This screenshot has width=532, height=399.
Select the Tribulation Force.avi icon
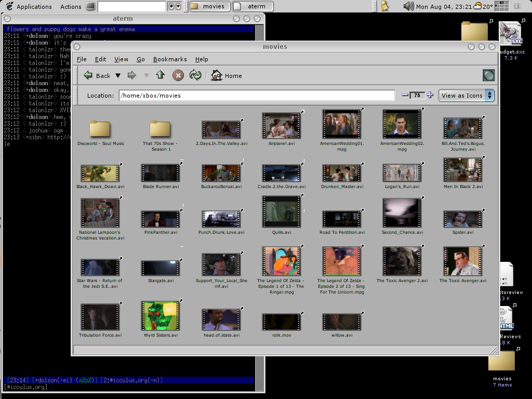100,317
